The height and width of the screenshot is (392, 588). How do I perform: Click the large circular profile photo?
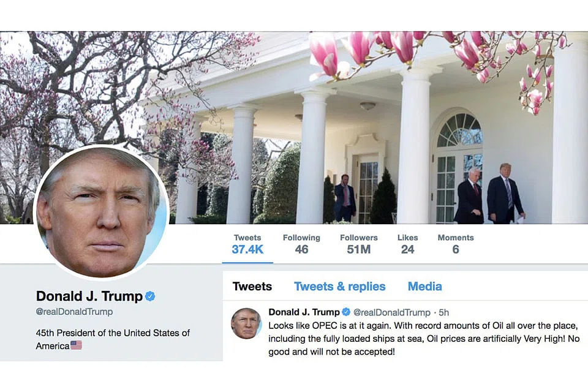(x=102, y=213)
